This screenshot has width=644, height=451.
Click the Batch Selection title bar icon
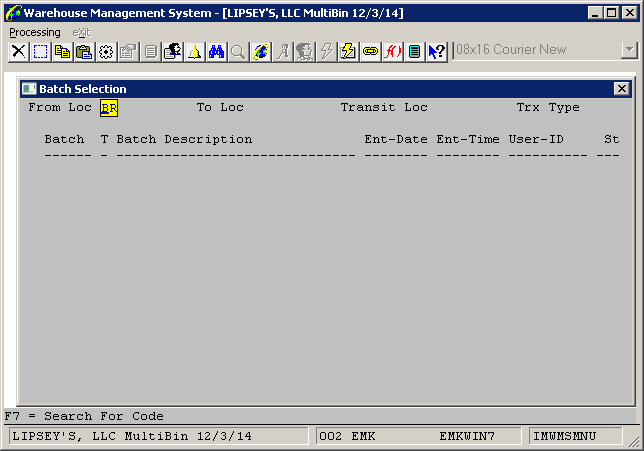pyautogui.click(x=29, y=89)
